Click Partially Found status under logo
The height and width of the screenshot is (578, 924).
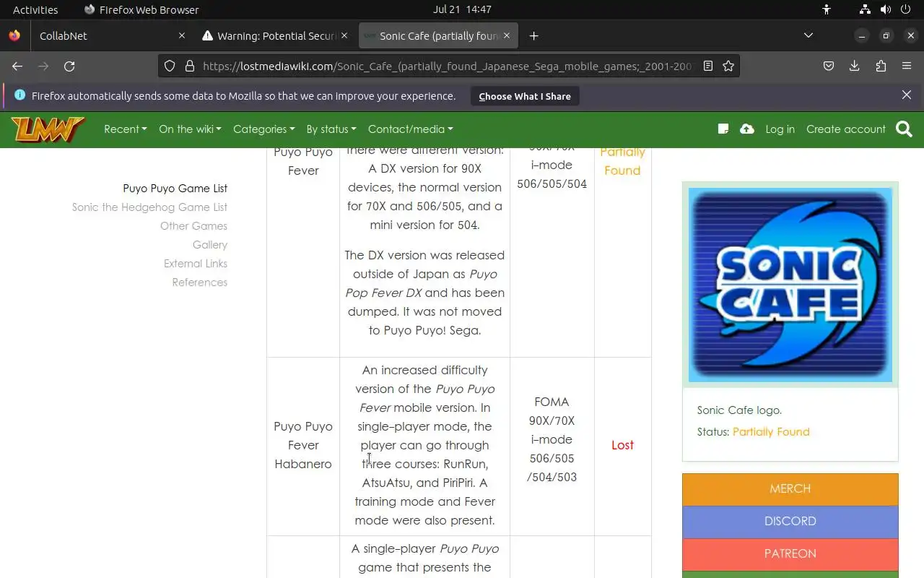(771, 432)
